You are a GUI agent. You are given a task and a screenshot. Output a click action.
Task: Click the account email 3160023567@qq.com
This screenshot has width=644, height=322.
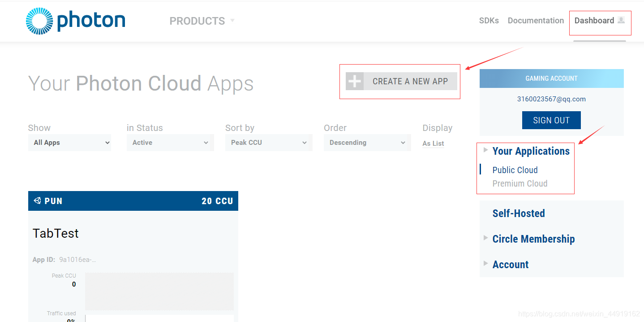[551, 99]
